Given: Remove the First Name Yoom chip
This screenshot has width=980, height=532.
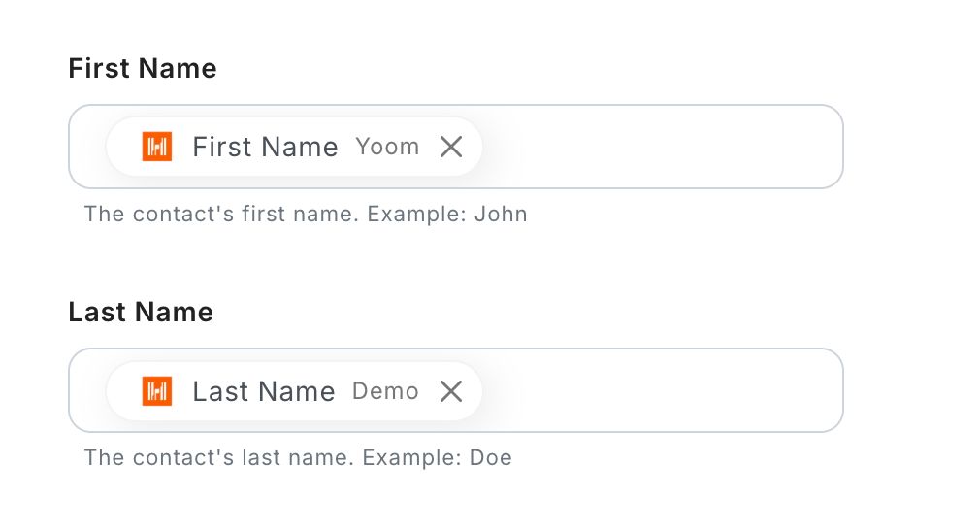Looking at the screenshot, I should (451, 147).
